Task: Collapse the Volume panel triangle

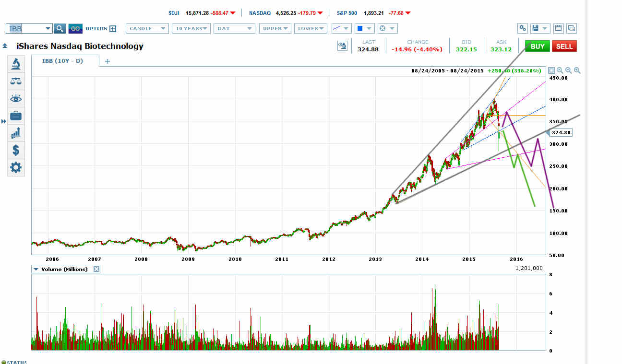Action: (x=36, y=269)
